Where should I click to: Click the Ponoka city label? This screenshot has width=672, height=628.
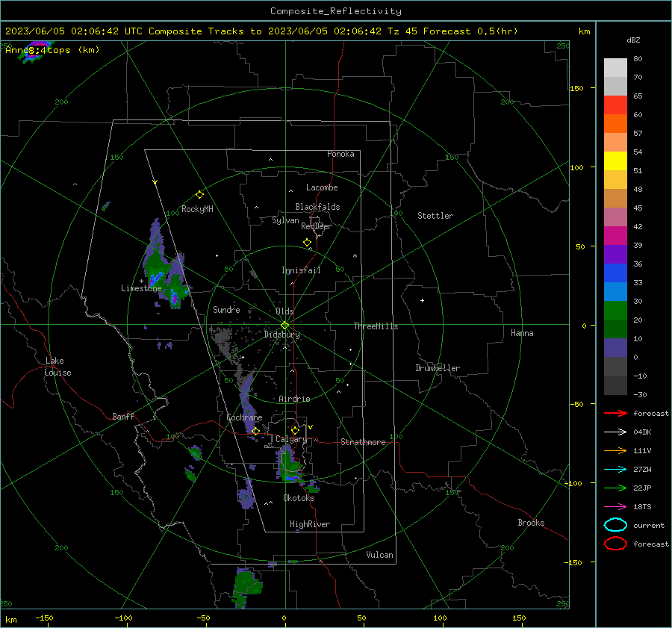click(x=340, y=154)
